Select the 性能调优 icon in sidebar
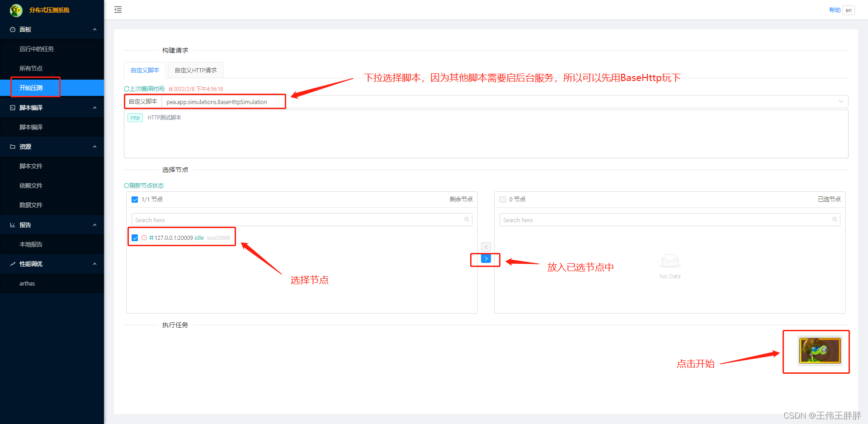Screen dimensions: 868x424 click(12, 264)
